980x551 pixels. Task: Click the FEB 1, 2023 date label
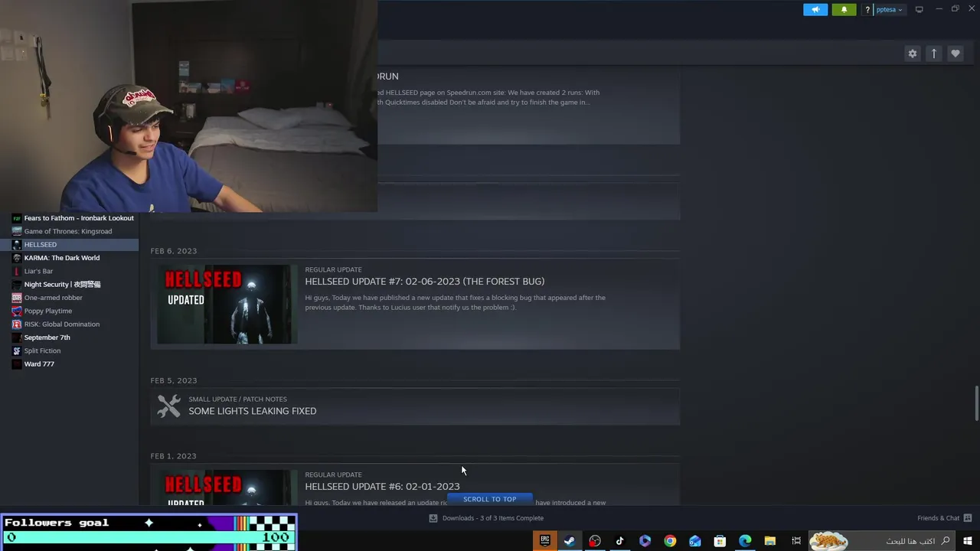(173, 456)
